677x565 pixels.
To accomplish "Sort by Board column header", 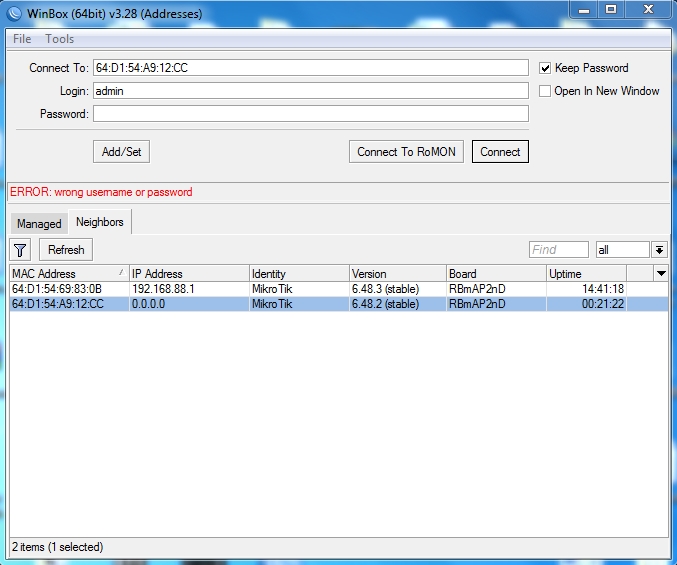I will (x=496, y=274).
